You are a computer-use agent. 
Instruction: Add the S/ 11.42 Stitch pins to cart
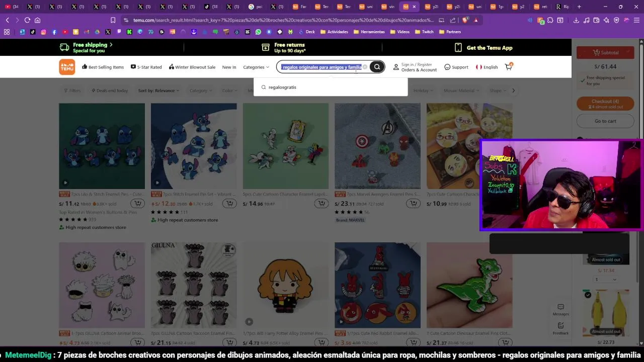click(x=137, y=204)
